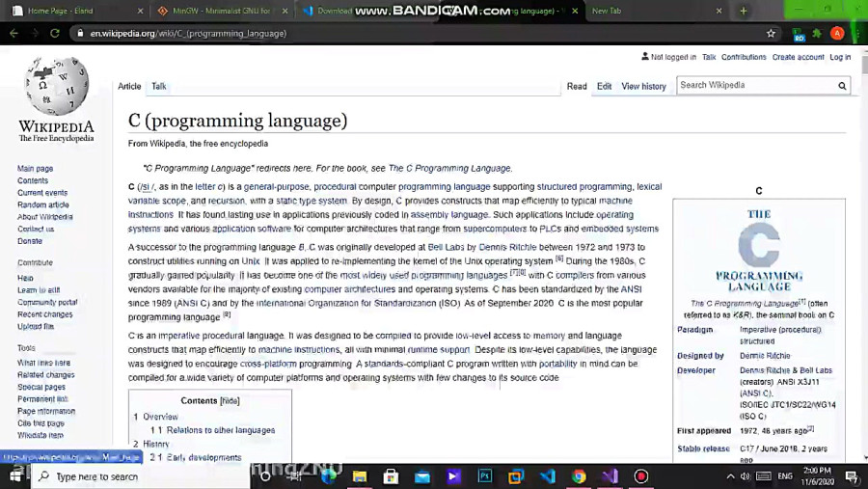Open the article's Talk tab
The height and width of the screenshot is (489, 868).
pyautogui.click(x=159, y=87)
